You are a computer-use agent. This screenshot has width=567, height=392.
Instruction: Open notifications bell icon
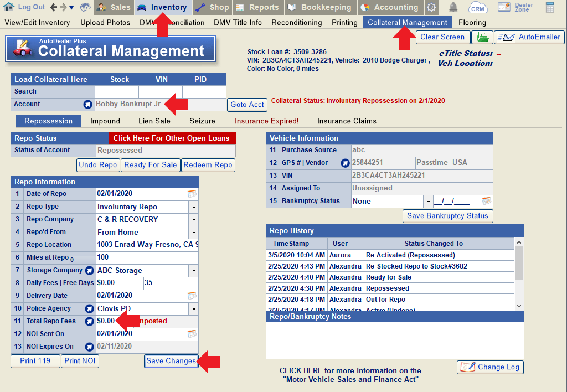(x=453, y=7)
